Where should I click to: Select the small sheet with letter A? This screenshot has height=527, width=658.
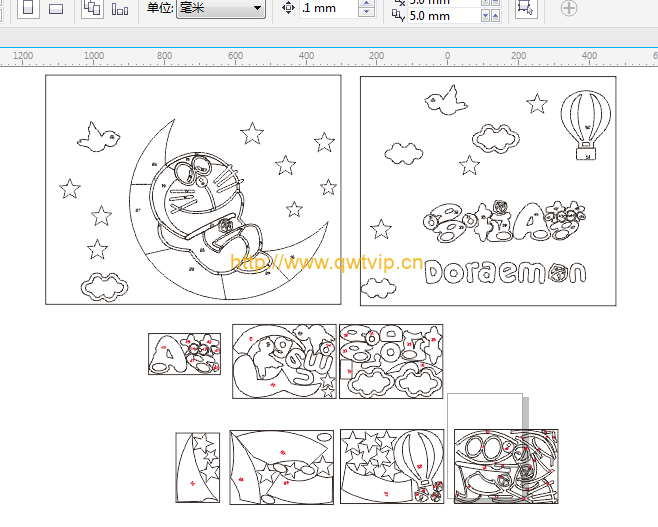click(184, 354)
